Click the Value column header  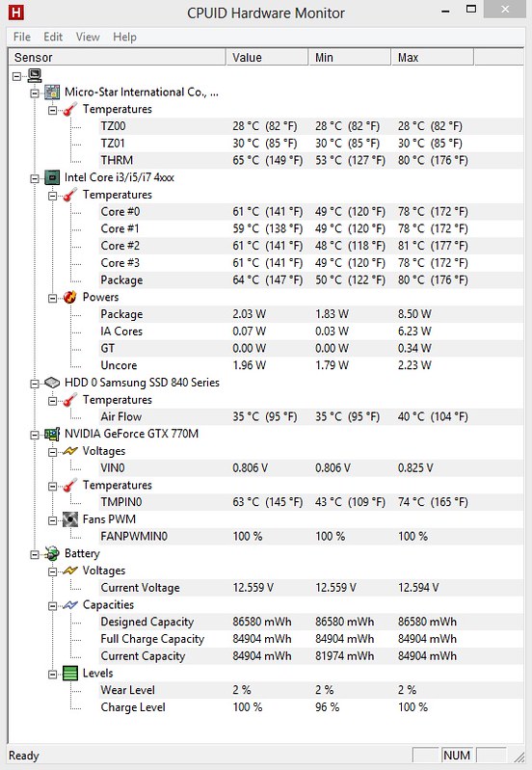[x=267, y=58]
